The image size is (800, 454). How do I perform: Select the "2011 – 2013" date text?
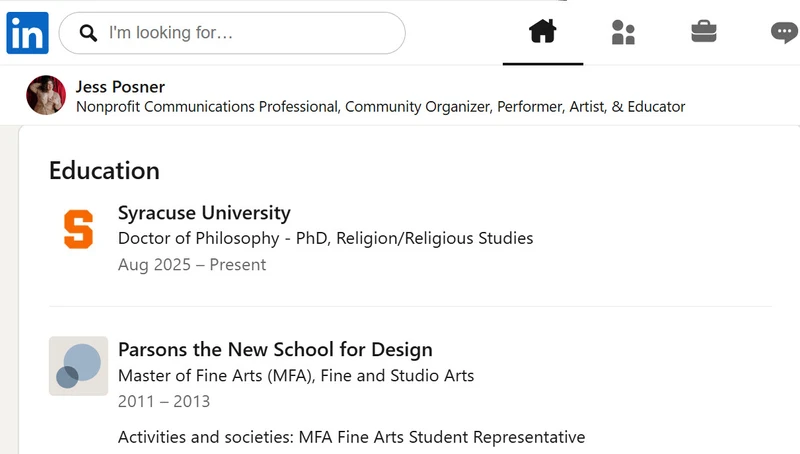[164, 401]
